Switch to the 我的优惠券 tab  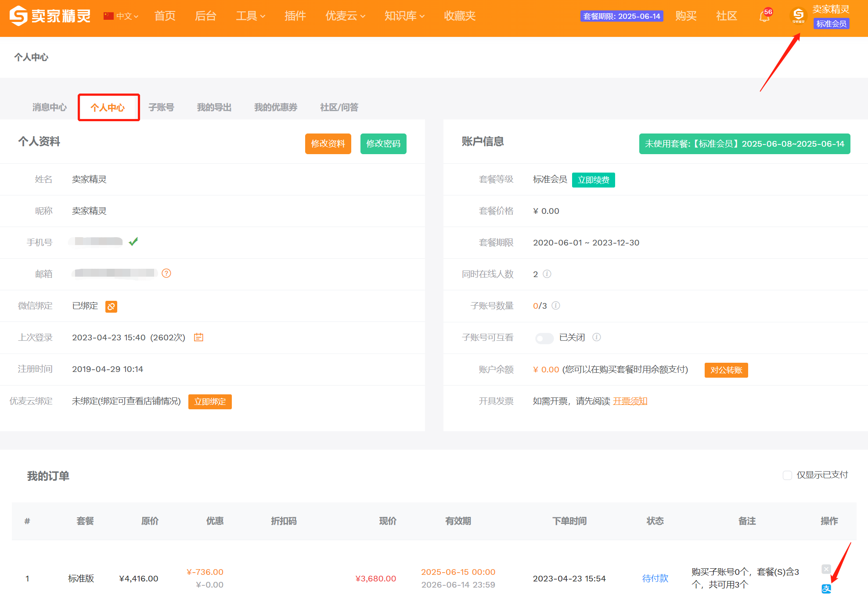[276, 107]
